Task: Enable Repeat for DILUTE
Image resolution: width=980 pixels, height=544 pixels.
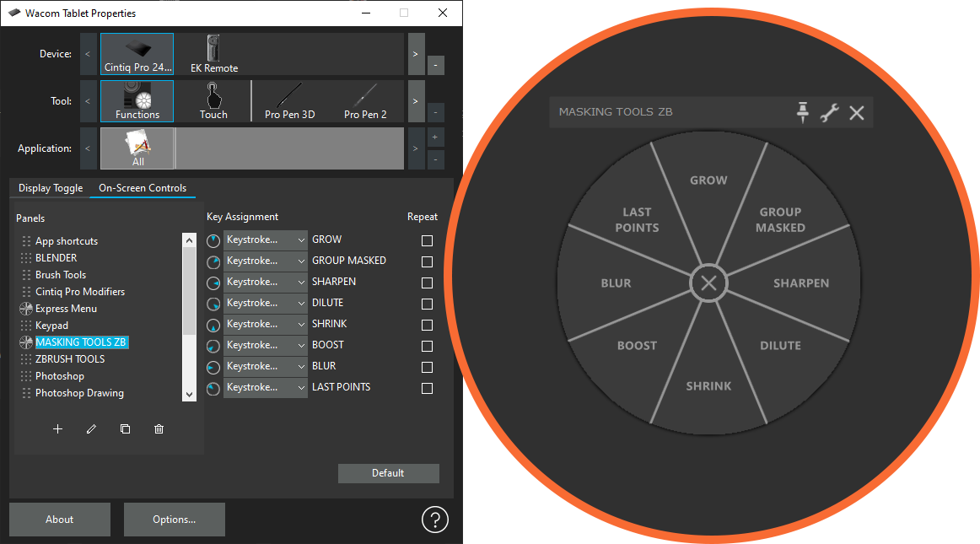Action: coord(427,304)
